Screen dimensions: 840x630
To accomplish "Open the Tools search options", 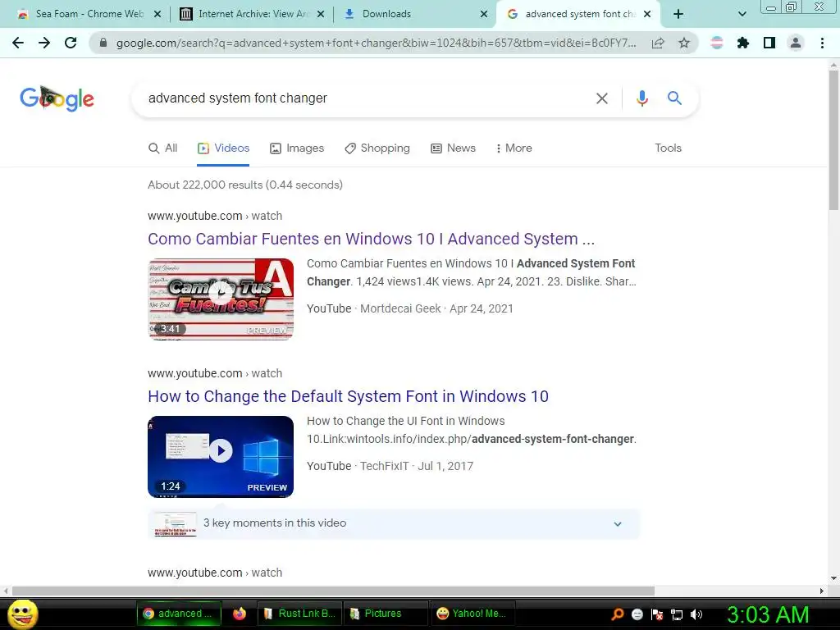I will click(x=668, y=148).
